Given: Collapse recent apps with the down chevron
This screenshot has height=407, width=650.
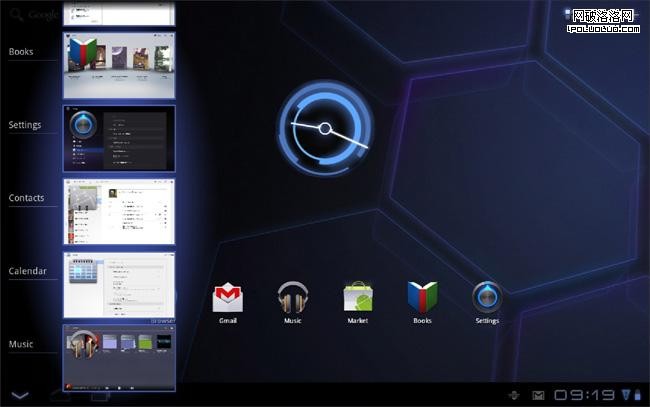Looking at the screenshot, I should pos(21,396).
